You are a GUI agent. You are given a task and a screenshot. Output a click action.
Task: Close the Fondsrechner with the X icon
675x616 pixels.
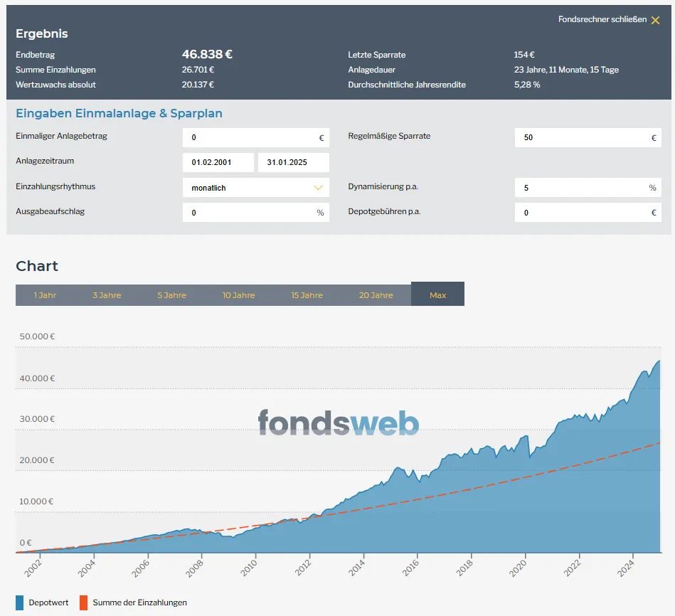[655, 20]
